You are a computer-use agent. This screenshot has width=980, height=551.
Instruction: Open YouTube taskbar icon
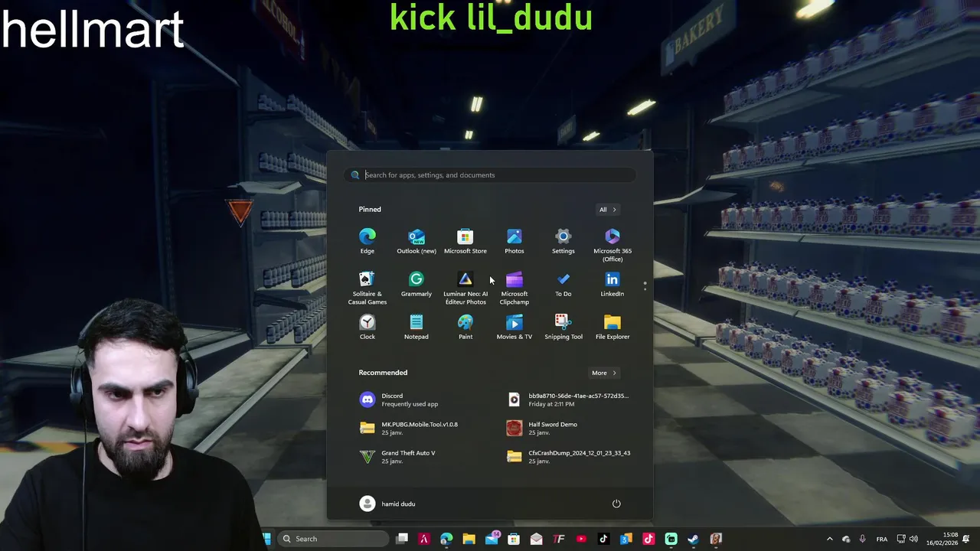tap(581, 539)
